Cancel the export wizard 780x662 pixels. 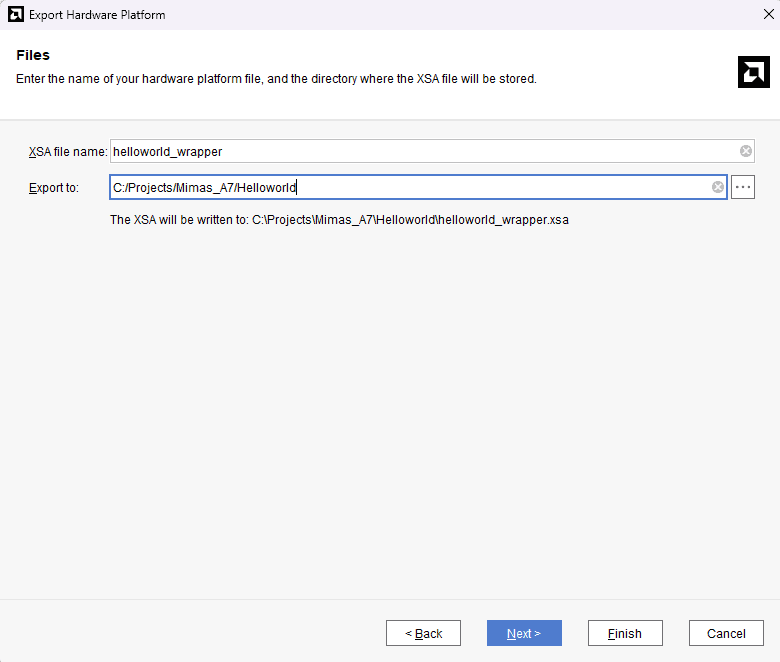pyautogui.click(x=726, y=633)
